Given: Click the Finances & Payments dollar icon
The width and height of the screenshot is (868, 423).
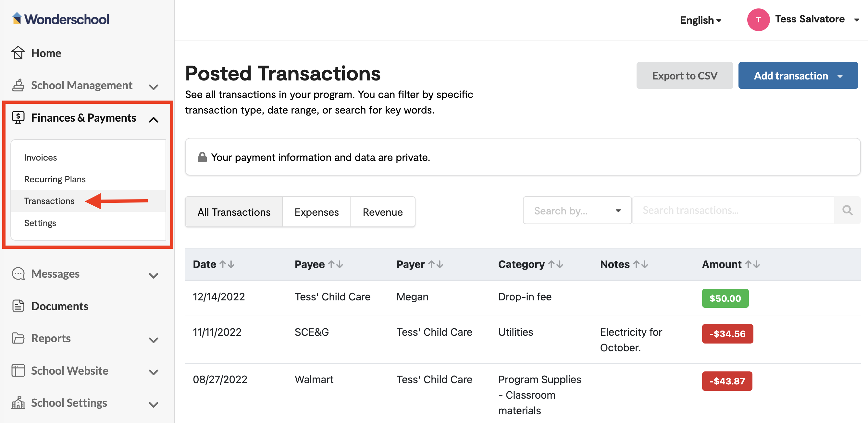Looking at the screenshot, I should pyautogui.click(x=18, y=117).
